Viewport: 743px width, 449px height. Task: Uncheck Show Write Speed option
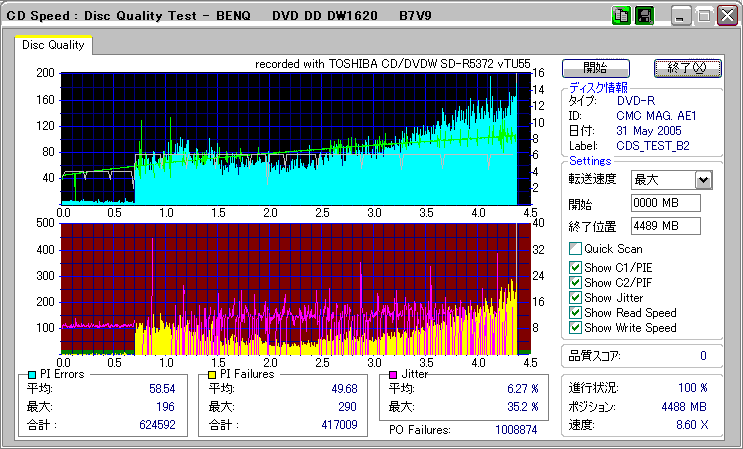(574, 328)
